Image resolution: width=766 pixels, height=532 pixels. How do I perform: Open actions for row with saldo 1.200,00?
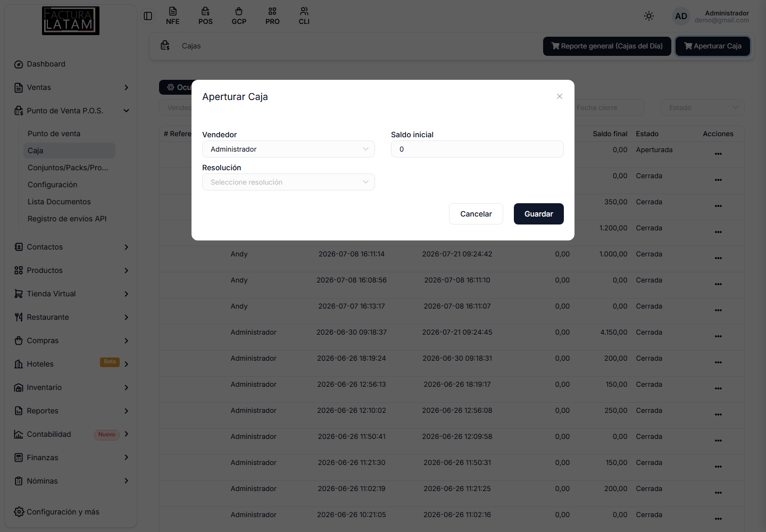[x=718, y=232]
